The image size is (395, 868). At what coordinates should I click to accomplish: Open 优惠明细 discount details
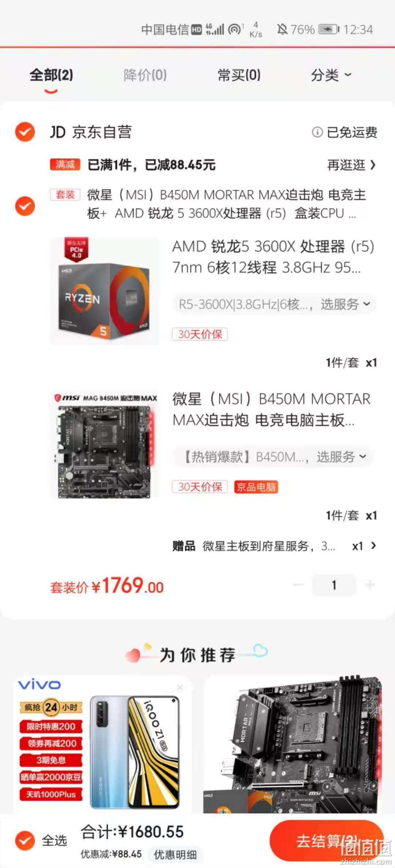click(175, 854)
